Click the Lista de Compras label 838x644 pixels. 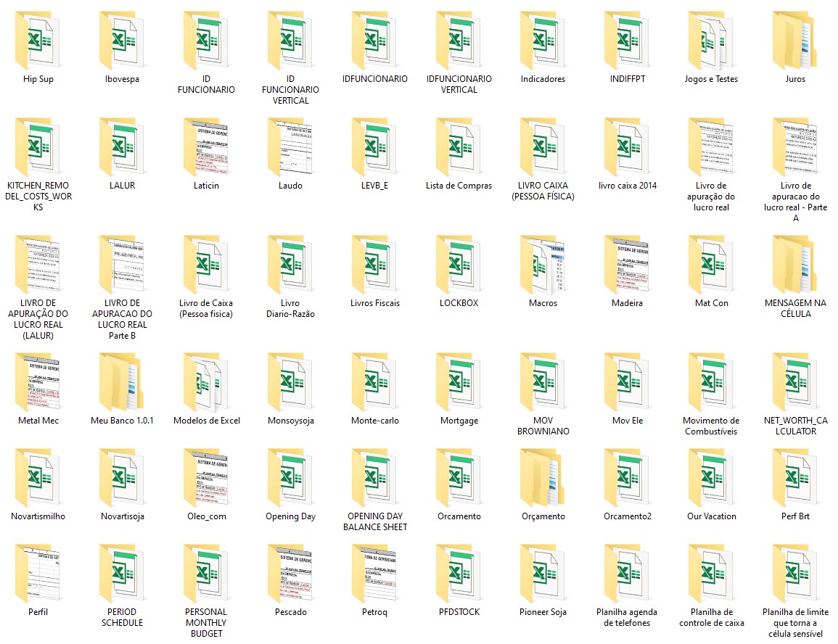pos(459,186)
